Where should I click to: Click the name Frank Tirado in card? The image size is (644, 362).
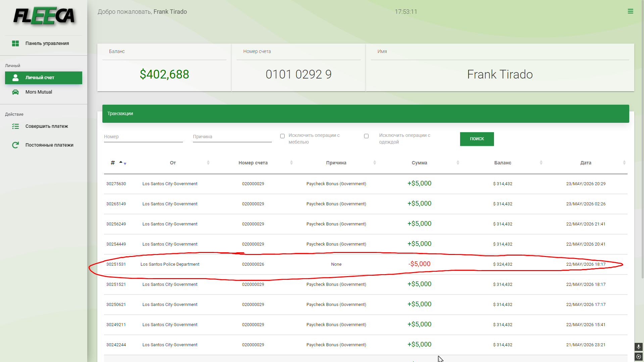pos(500,74)
